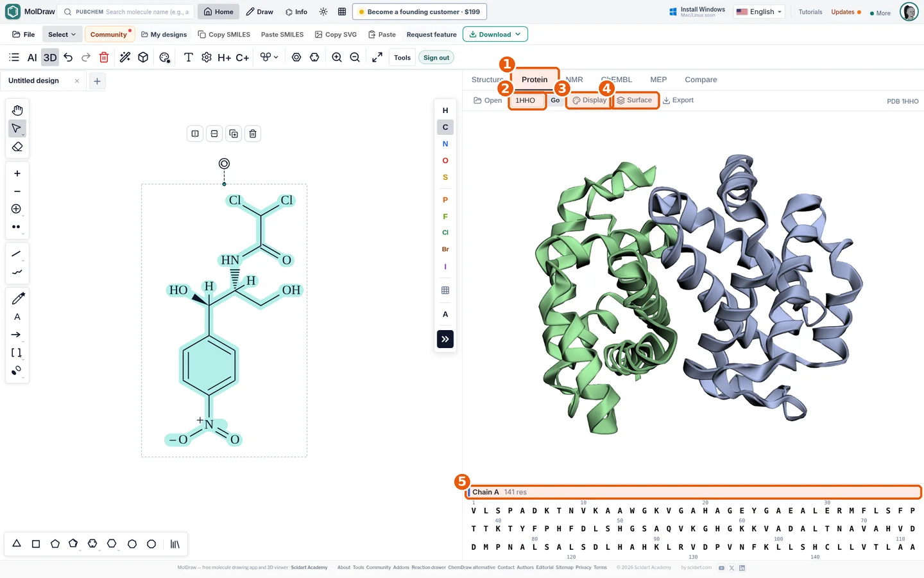Image resolution: width=924 pixels, height=578 pixels.
Task: Switch to the MEP tab
Action: click(x=658, y=80)
